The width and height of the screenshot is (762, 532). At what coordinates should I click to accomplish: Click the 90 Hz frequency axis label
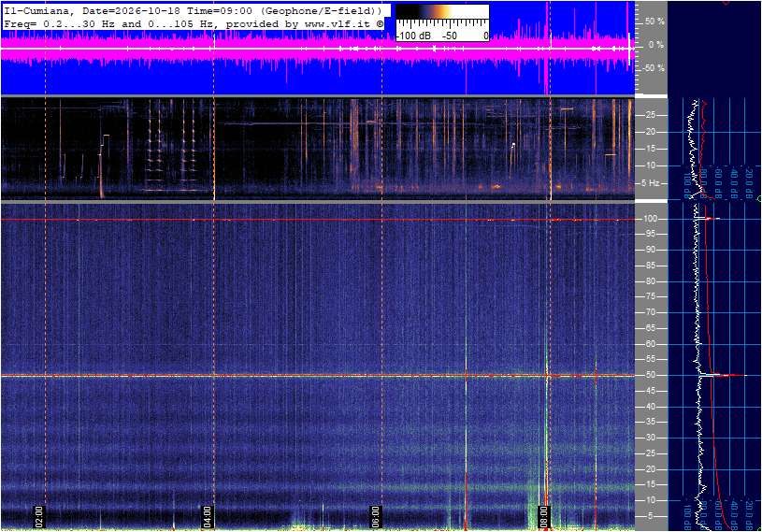(650, 250)
